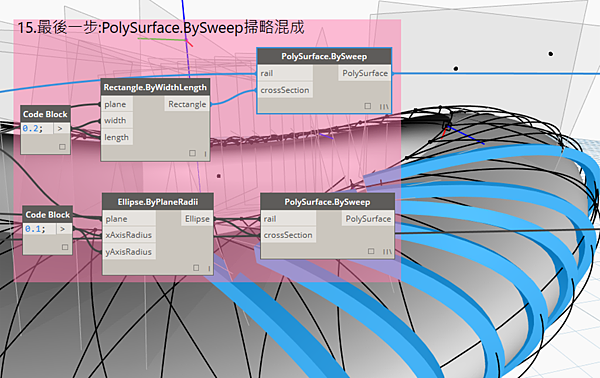This screenshot has width=600, height=378.
Task: Click the Ellipse output port
Action: coord(197,219)
